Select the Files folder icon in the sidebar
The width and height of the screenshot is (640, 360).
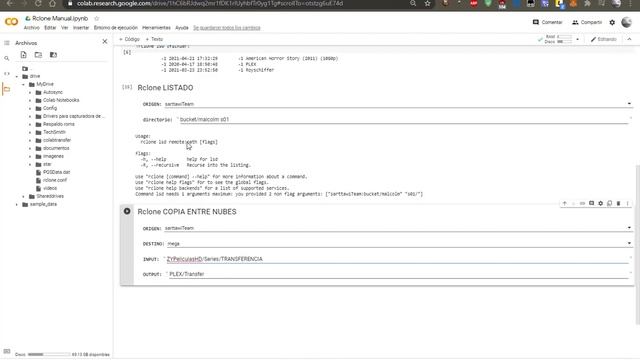7,89
